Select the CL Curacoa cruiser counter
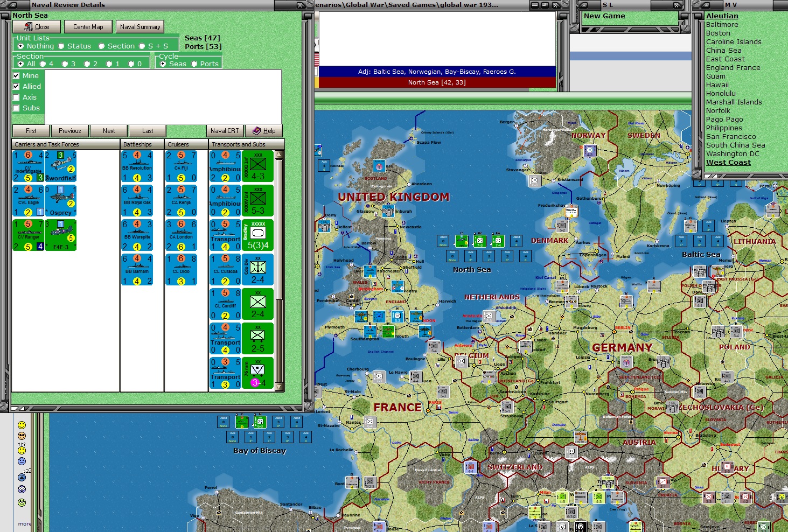The width and height of the screenshot is (788, 532). tap(226, 270)
